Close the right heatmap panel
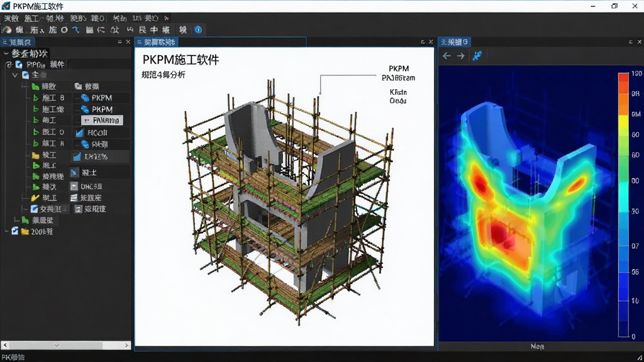 click(x=640, y=42)
